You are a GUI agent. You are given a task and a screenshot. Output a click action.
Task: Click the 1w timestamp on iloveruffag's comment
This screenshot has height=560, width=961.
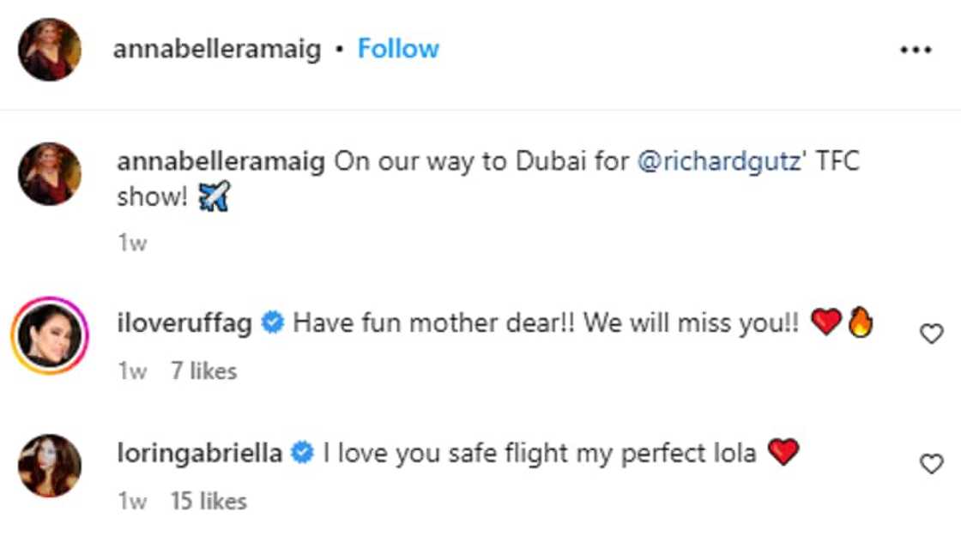[132, 371]
